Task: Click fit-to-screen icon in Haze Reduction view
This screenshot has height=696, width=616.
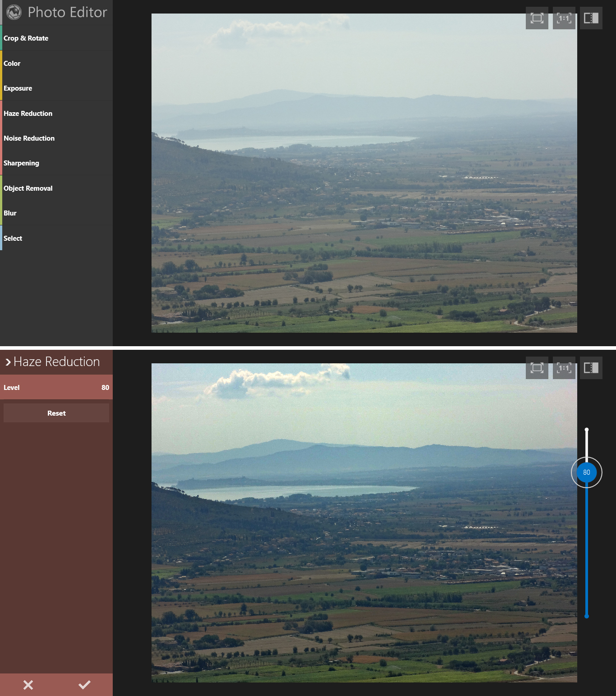Action: (x=537, y=368)
